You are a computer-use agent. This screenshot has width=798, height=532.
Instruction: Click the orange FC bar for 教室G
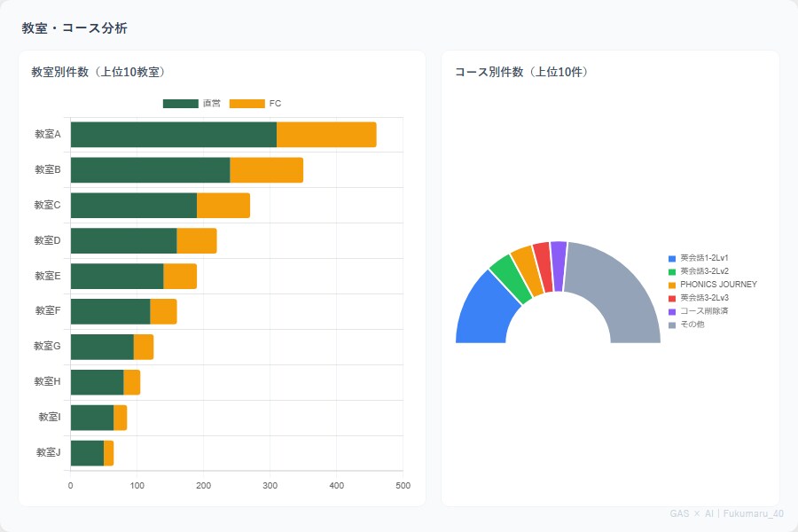(x=144, y=347)
